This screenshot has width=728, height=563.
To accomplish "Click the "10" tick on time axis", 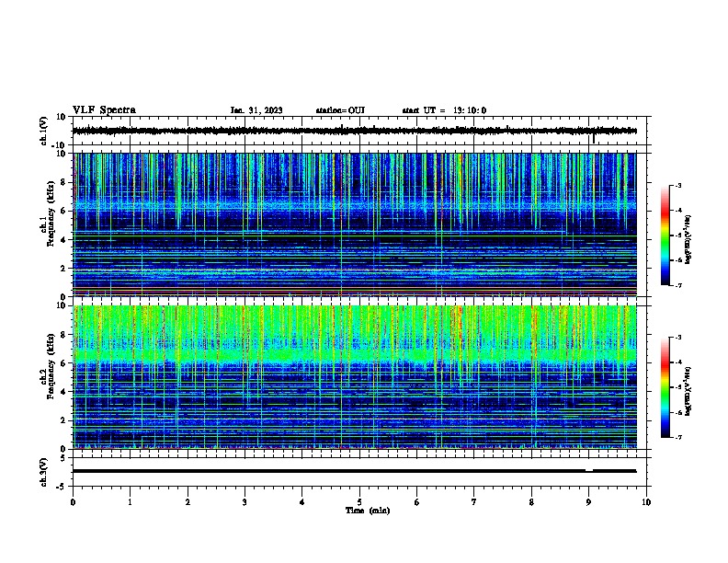I will click(x=646, y=502).
